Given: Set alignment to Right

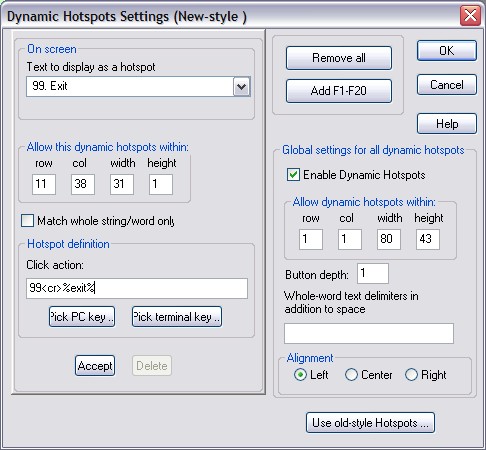Looking at the screenshot, I should click(x=411, y=375).
